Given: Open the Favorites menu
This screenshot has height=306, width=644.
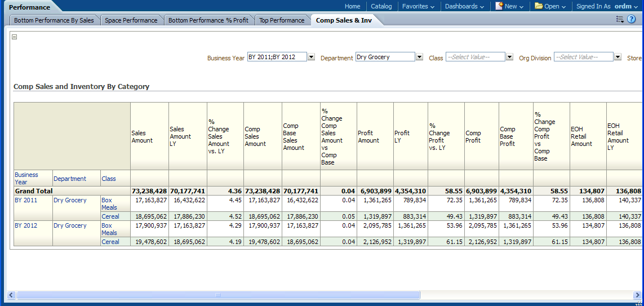Looking at the screenshot, I should pyautogui.click(x=418, y=6).
